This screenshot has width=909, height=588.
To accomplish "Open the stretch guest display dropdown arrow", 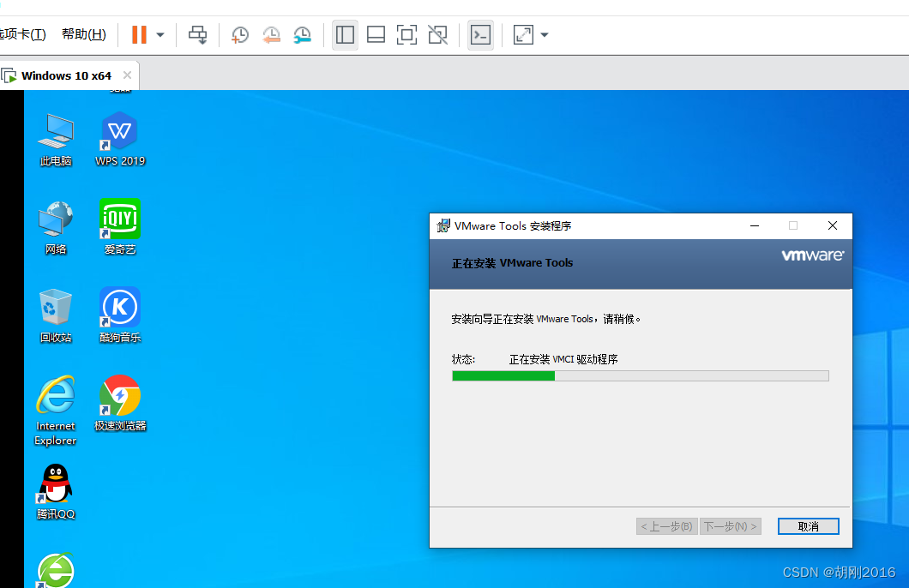I will pyautogui.click(x=544, y=34).
